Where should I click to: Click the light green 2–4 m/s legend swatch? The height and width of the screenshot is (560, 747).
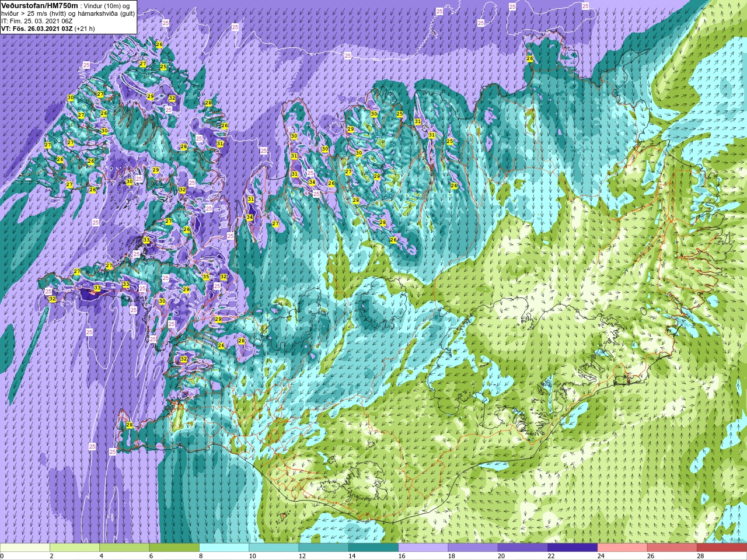point(75,548)
